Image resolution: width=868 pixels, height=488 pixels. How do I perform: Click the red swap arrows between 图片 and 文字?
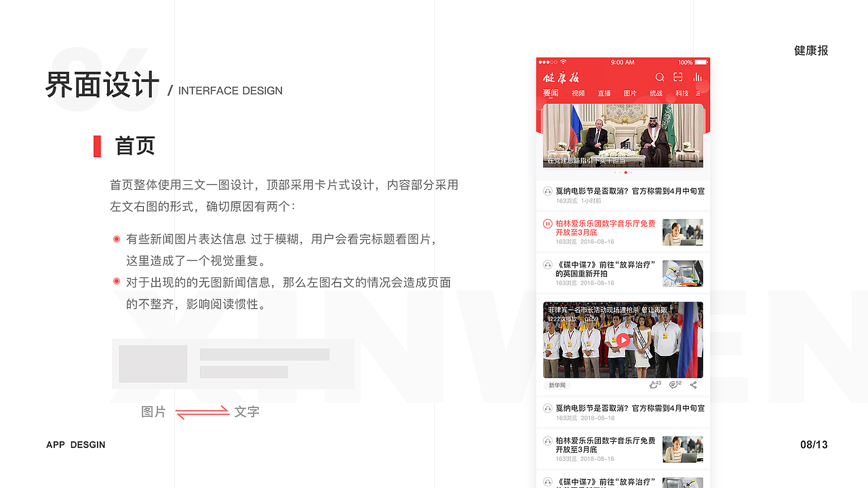202,411
